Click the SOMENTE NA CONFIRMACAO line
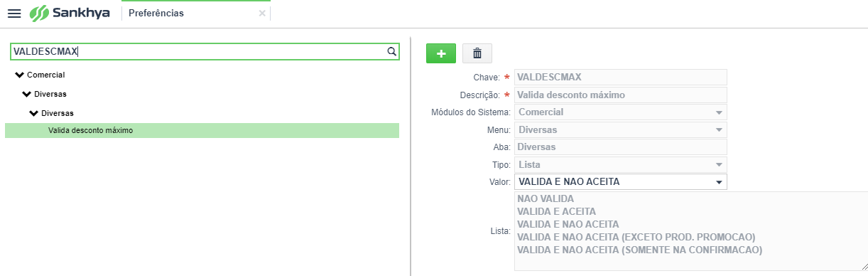The height and width of the screenshot is (276, 868). click(640, 250)
